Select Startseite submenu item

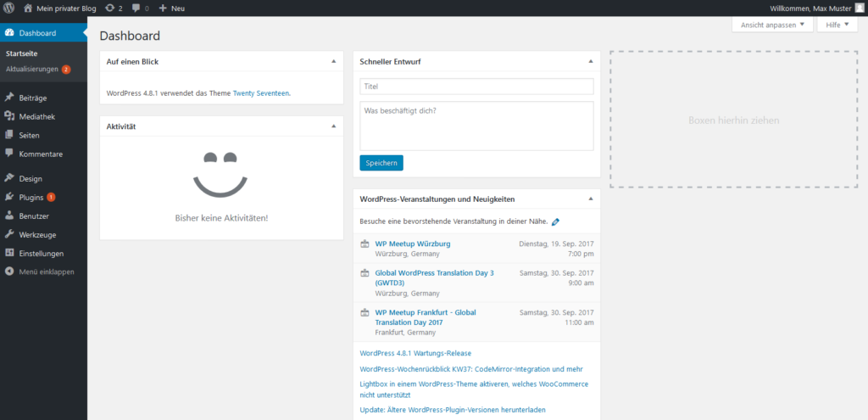[x=21, y=53]
